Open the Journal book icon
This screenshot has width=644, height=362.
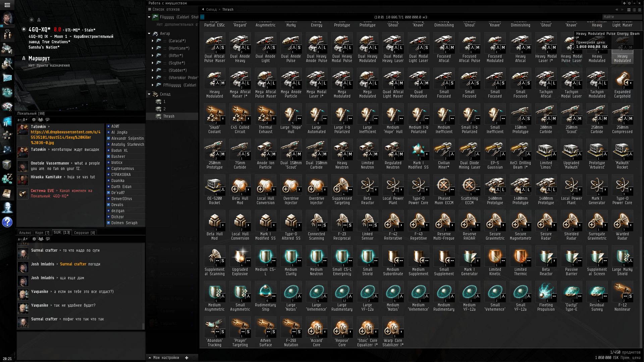[x=7, y=193]
